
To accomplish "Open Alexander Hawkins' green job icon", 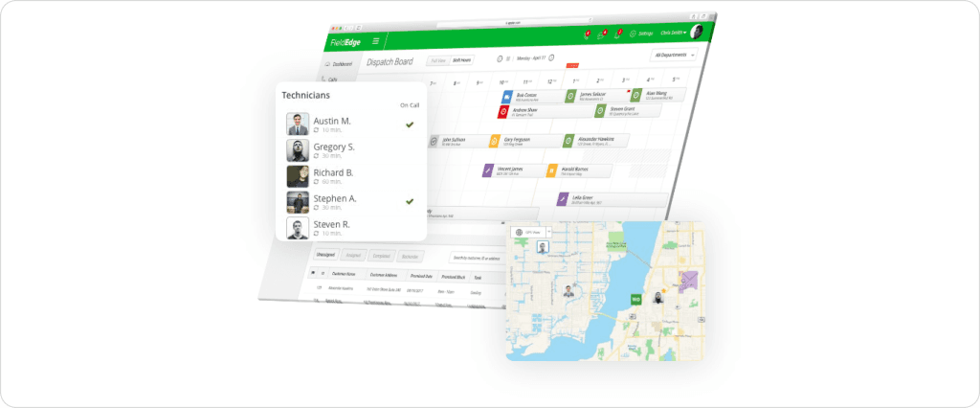I will click(568, 141).
